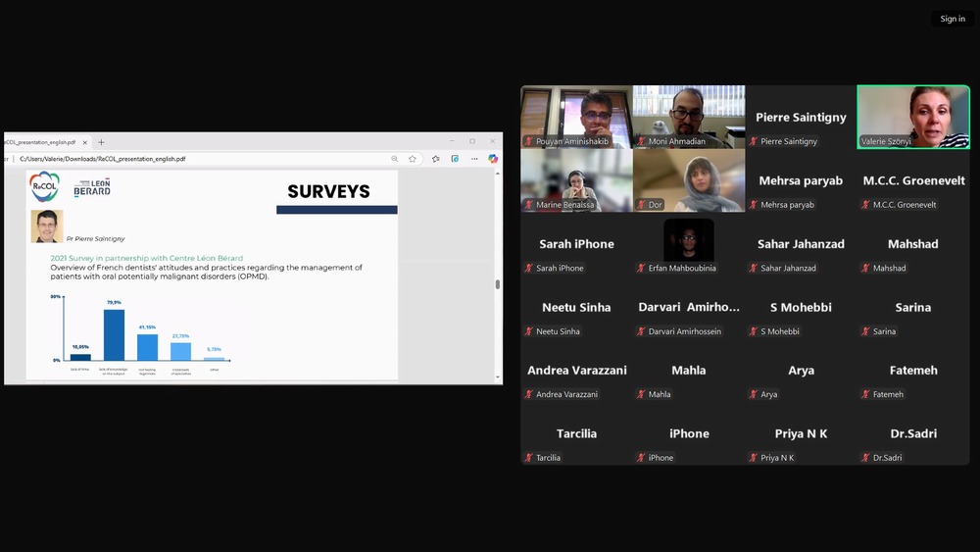Viewport: 980px width, 552px height.
Task: Select Pouyan Aminishakib's video tile
Action: pos(576,116)
